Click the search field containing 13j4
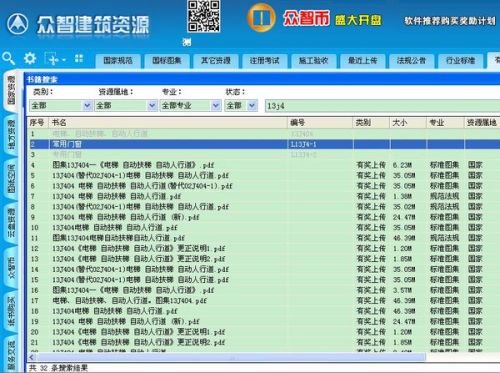This screenshot has height=373, width=500. pyautogui.click(x=382, y=106)
